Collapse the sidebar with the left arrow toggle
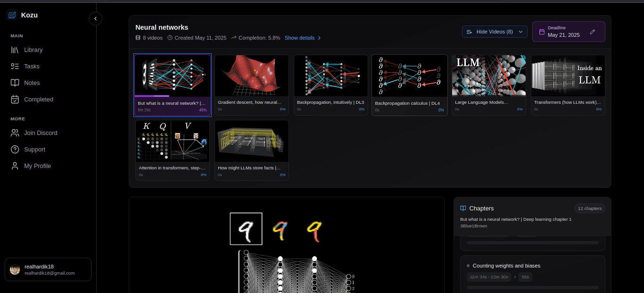This screenshot has height=293, width=644. [95, 18]
